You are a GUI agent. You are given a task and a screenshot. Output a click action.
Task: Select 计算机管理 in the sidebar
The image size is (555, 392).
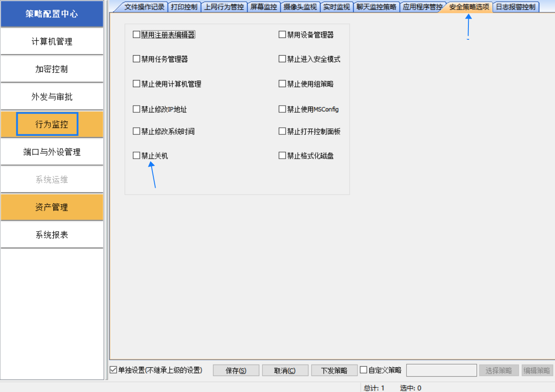[x=52, y=41]
